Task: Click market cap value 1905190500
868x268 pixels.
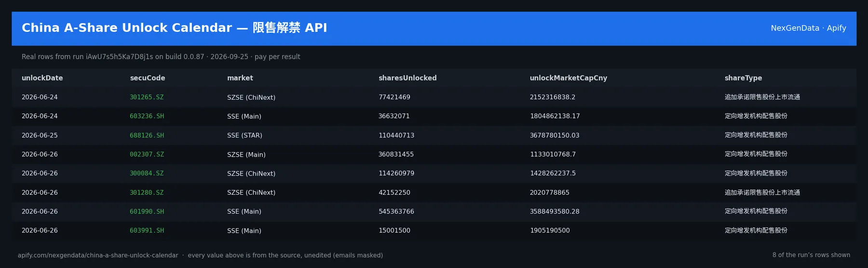Action: (x=550, y=230)
